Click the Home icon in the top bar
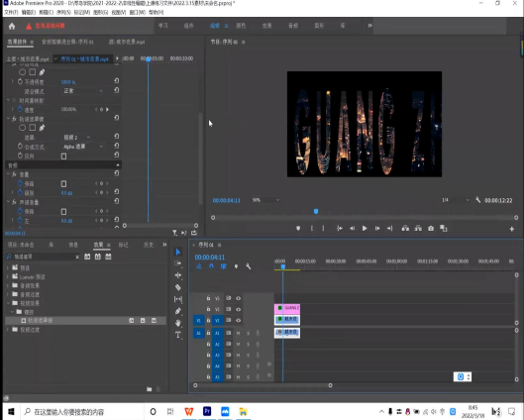Screen dimensions: 524x420 click(x=12, y=26)
